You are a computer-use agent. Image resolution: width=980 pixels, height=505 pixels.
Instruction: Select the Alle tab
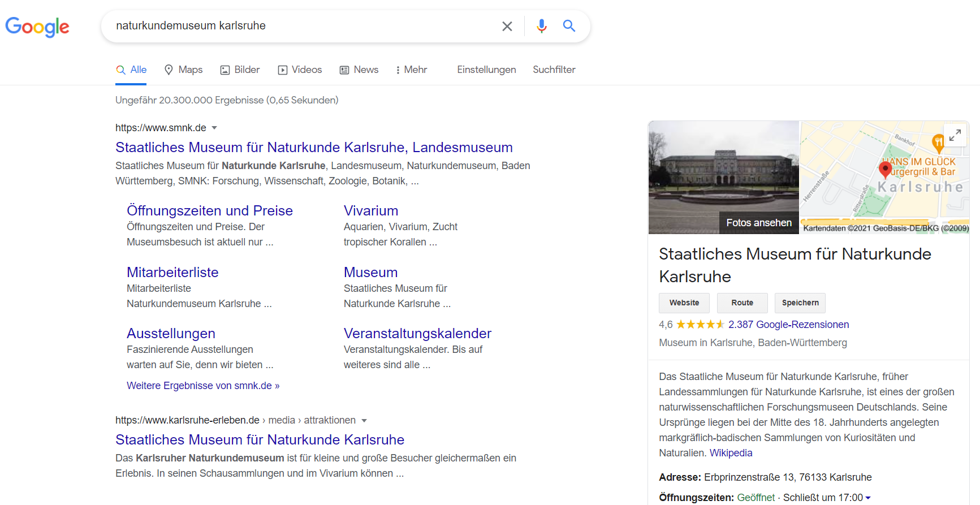pyautogui.click(x=131, y=70)
